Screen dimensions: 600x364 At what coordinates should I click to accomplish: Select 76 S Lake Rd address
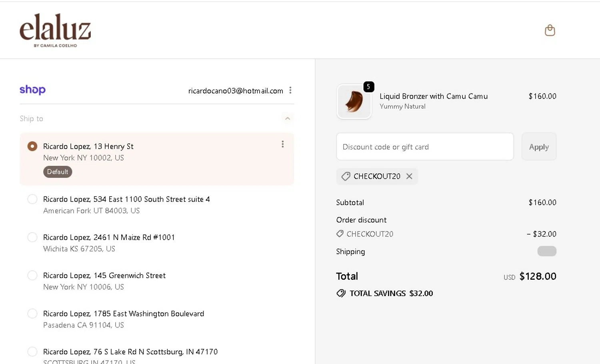[32, 352]
